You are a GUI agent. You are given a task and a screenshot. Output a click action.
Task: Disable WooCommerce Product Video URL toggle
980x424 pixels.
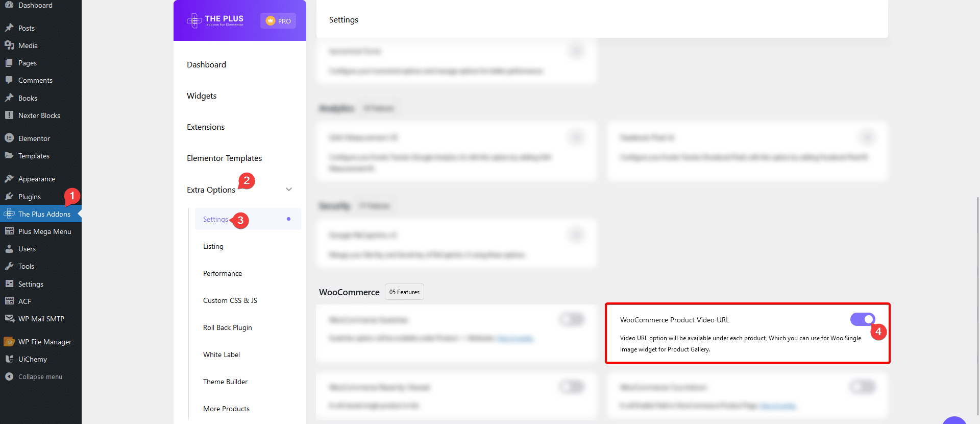pyautogui.click(x=863, y=319)
